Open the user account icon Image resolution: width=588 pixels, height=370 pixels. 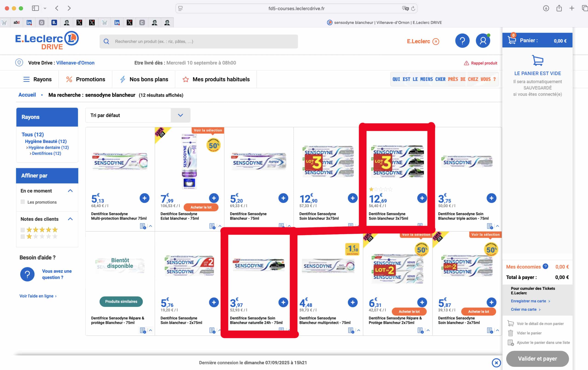click(x=483, y=41)
